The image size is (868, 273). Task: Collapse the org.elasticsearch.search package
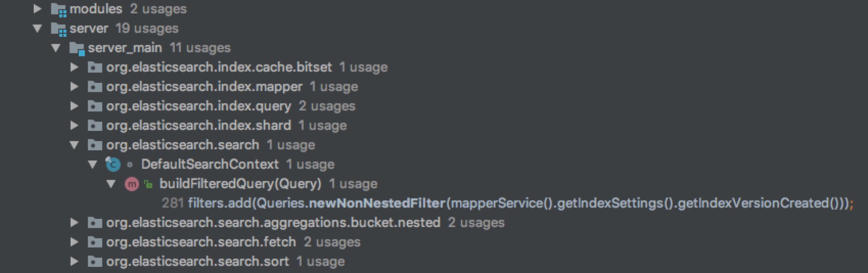coord(74,145)
